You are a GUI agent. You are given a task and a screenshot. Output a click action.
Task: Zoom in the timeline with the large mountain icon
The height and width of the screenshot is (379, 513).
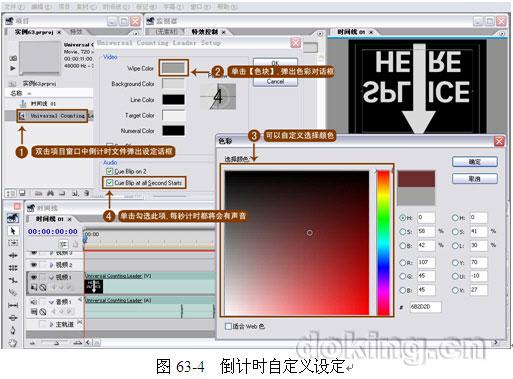pos(78,342)
